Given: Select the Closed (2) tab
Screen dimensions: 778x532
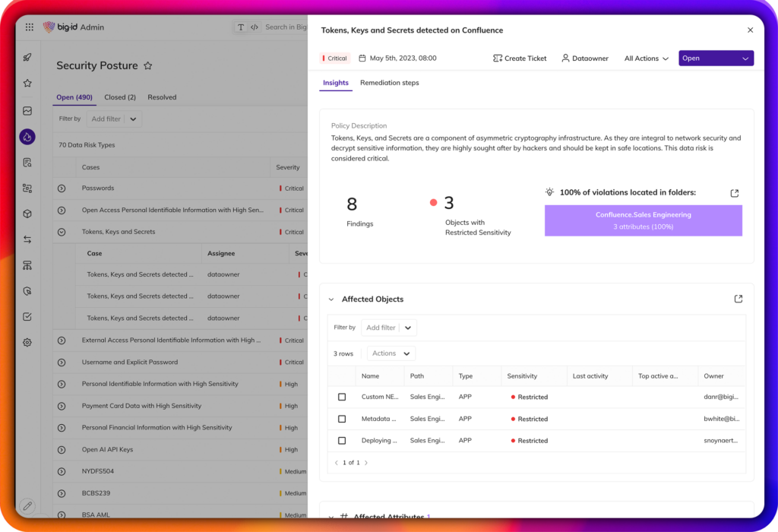Looking at the screenshot, I should 120,97.
